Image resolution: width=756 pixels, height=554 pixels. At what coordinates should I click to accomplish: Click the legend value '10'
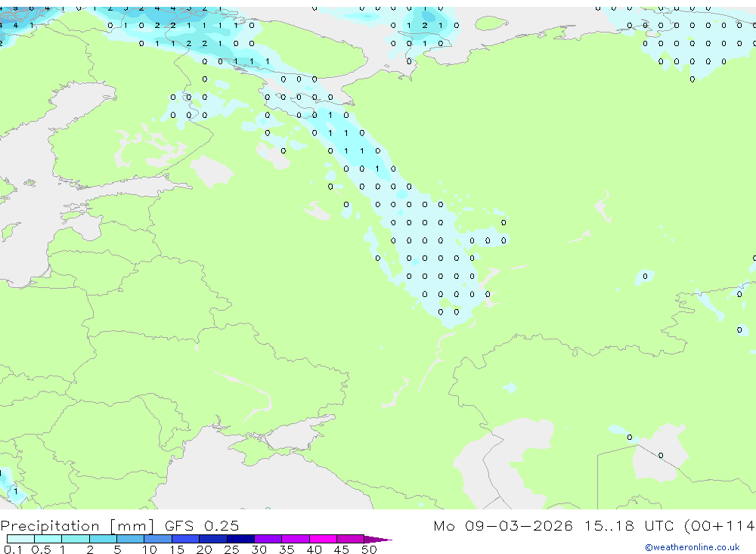click(150, 549)
